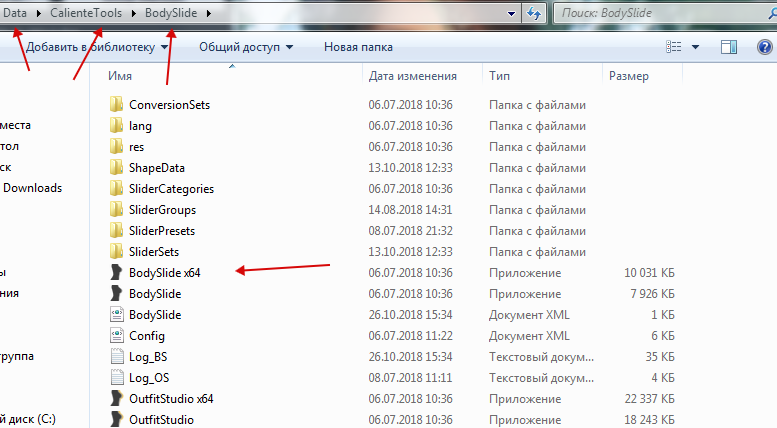The image size is (777, 428).
Task: Click the address bar refresh button
Action: click(534, 14)
